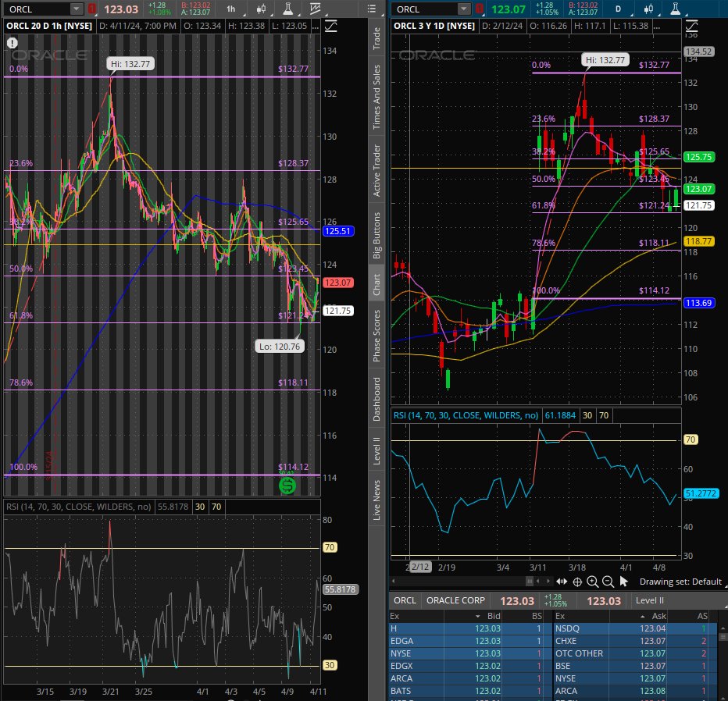Click the zoom in magnifier icon
The height and width of the screenshot is (701, 728).
pos(592,582)
